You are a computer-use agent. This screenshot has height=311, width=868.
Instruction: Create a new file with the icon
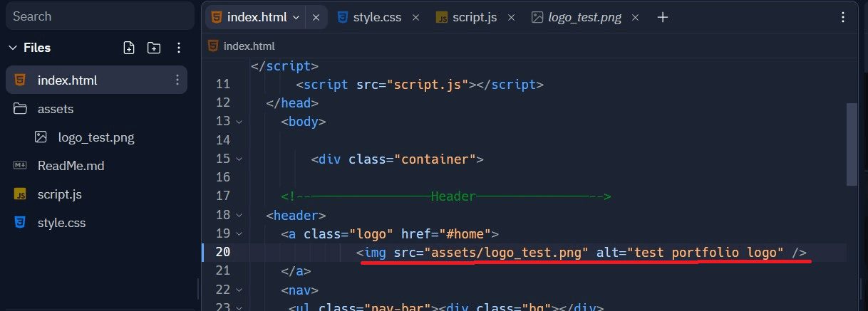pos(129,48)
